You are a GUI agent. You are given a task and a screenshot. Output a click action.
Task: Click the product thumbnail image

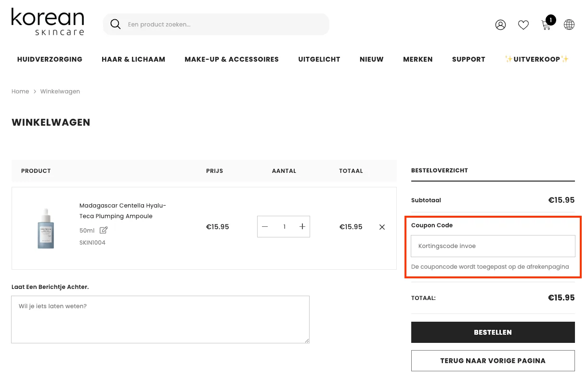click(46, 228)
